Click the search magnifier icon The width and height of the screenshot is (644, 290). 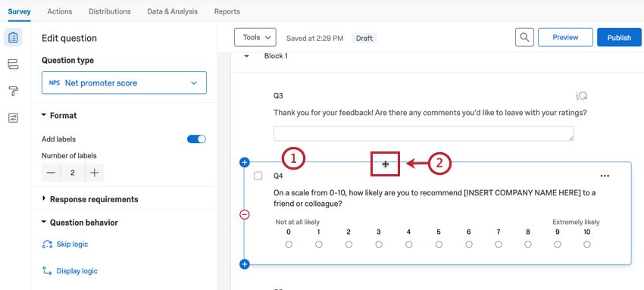point(524,37)
